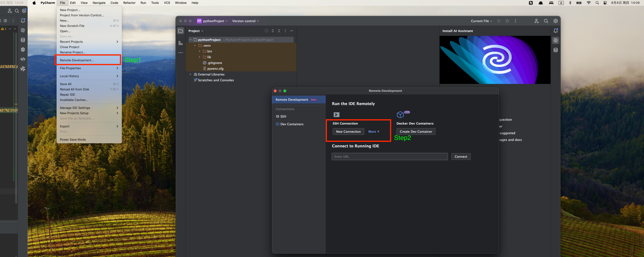
Task: Choose Remote Development menu entry
Action: [89, 60]
